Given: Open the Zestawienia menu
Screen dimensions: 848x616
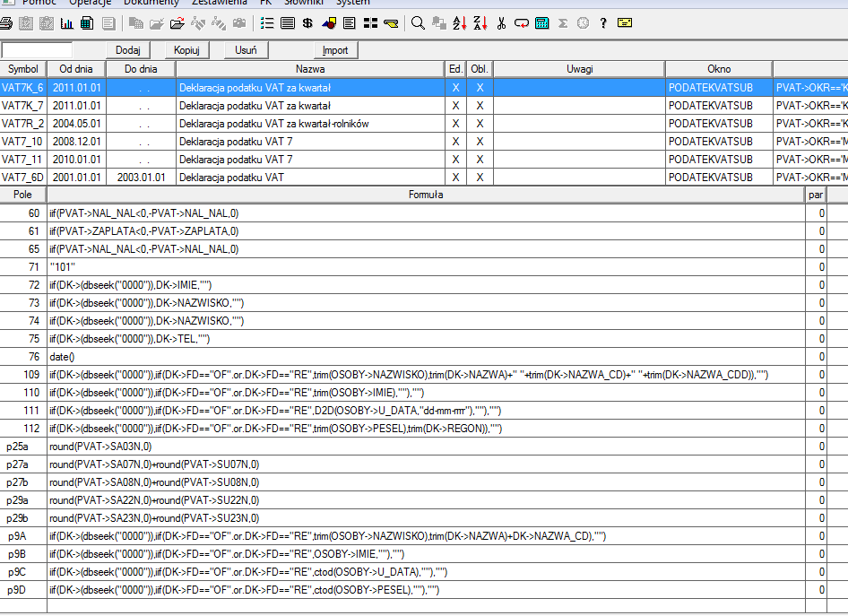Looking at the screenshot, I should pyautogui.click(x=220, y=3).
